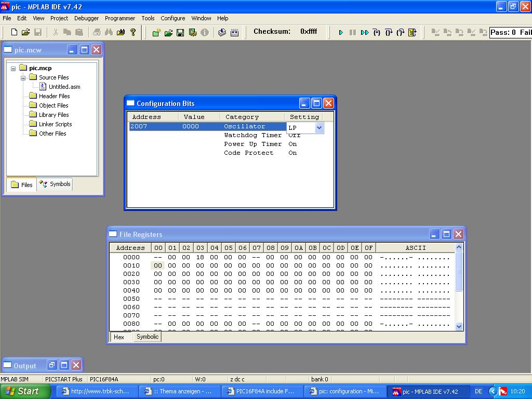Click the Save Workspace icon
The image size is (532, 399).
180,33
